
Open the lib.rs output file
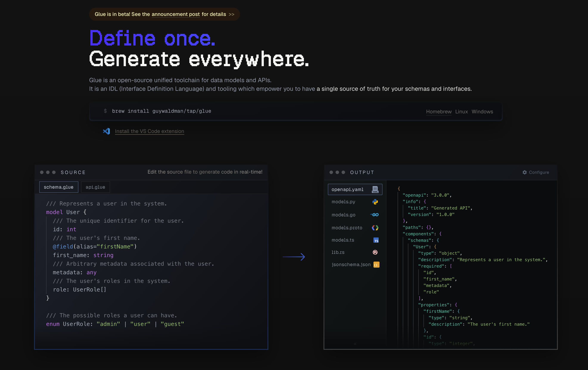[x=355, y=253]
